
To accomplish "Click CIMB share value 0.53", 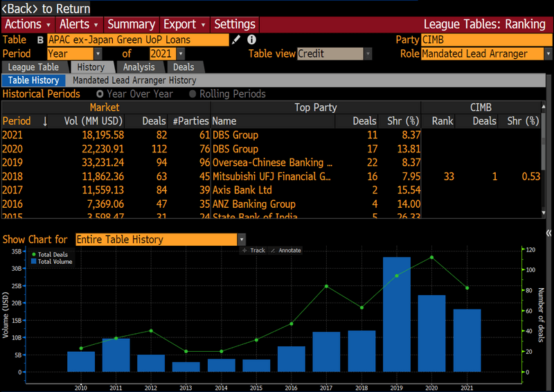I will [530, 177].
